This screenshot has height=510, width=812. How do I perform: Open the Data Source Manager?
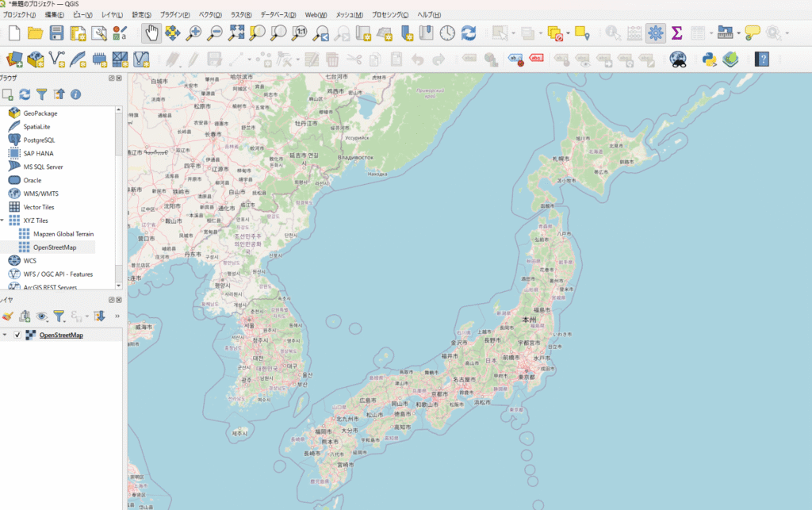14,59
